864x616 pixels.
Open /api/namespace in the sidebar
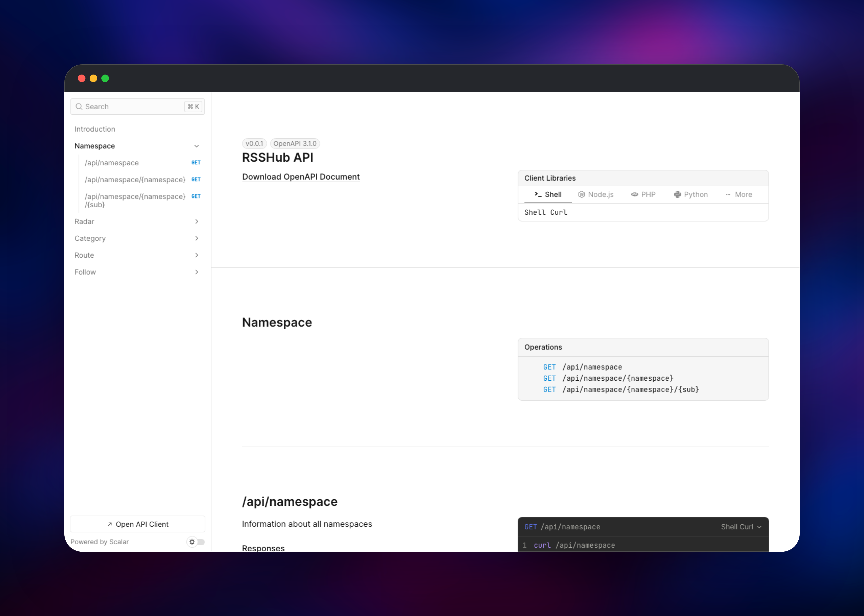(x=112, y=163)
